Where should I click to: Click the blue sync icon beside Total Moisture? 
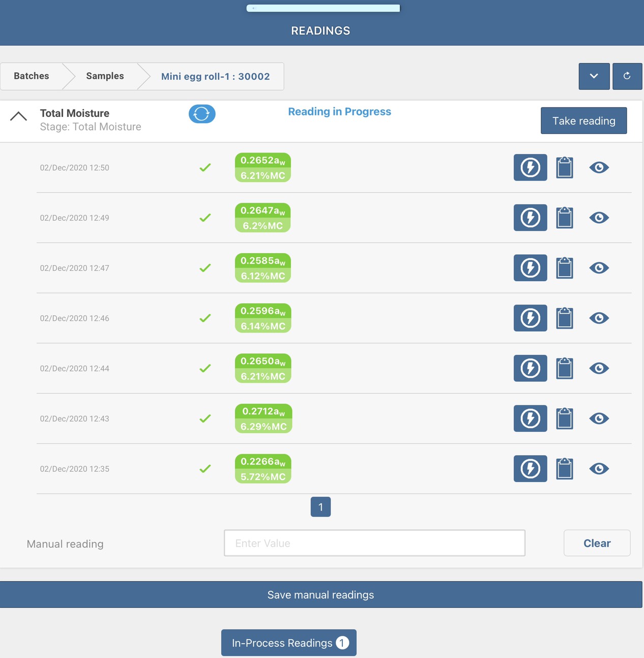tap(202, 114)
